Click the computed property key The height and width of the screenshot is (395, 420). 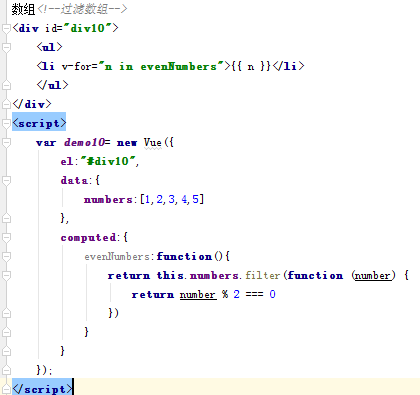(88, 238)
